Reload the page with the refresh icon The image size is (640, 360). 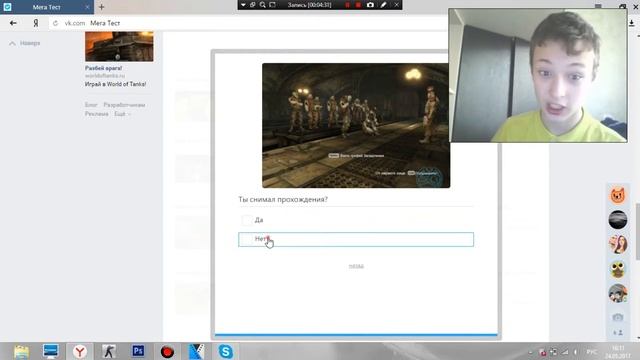pyautogui.click(x=56, y=23)
